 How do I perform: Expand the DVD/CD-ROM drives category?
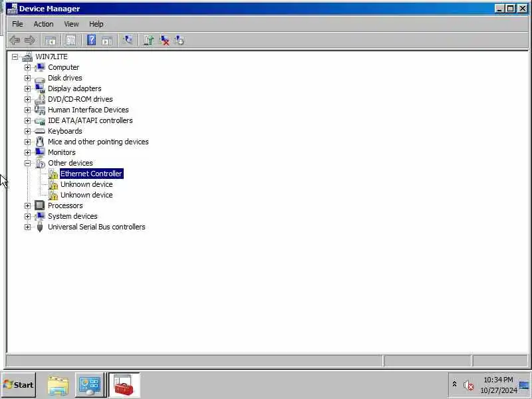(x=27, y=99)
